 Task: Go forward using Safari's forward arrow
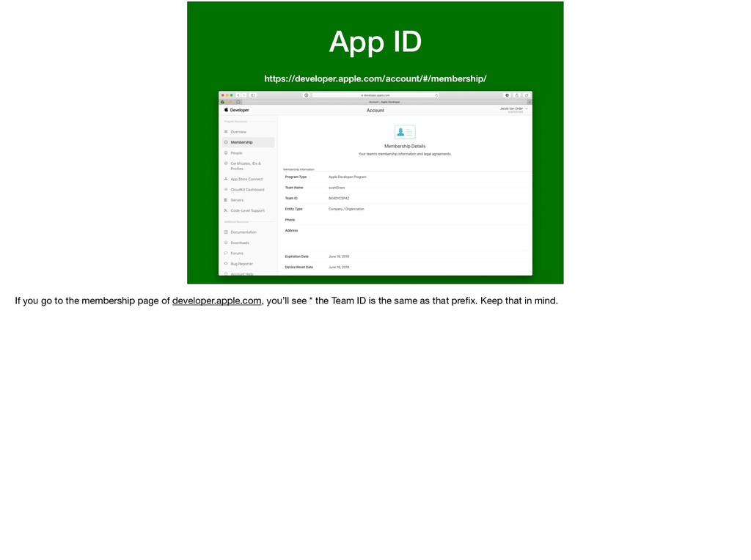pos(243,95)
